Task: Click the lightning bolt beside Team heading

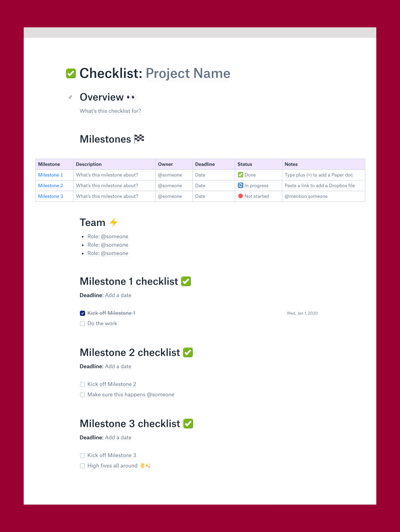Action: (x=113, y=222)
